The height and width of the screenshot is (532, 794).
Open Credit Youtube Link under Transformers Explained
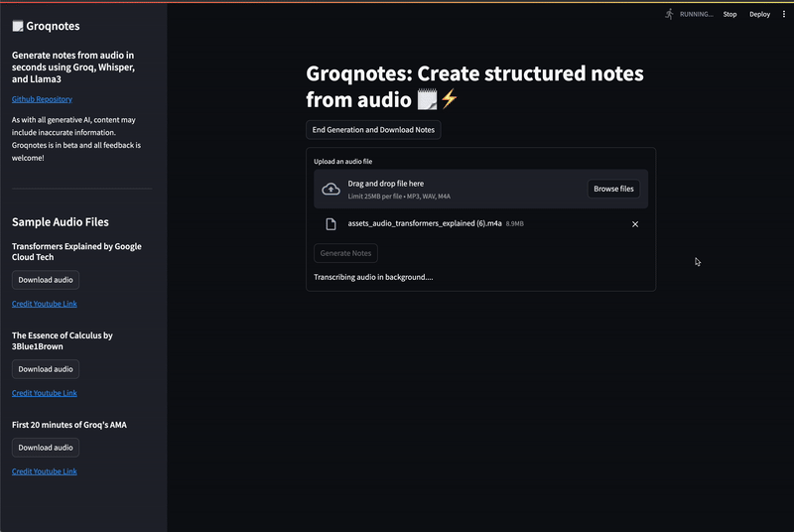click(x=45, y=304)
